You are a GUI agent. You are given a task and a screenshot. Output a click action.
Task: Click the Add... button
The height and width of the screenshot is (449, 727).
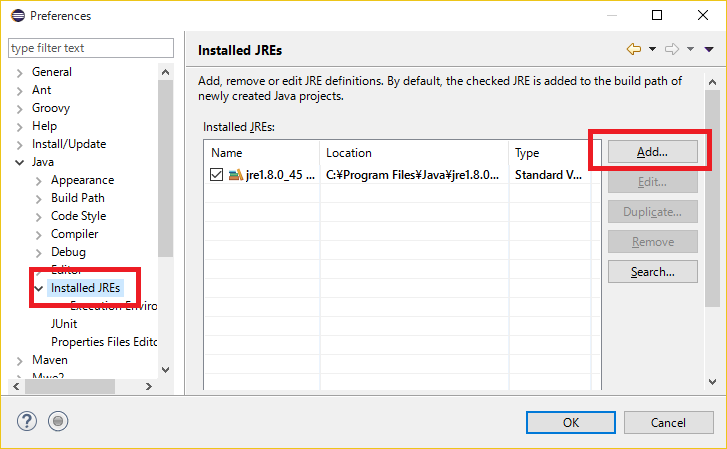point(652,152)
